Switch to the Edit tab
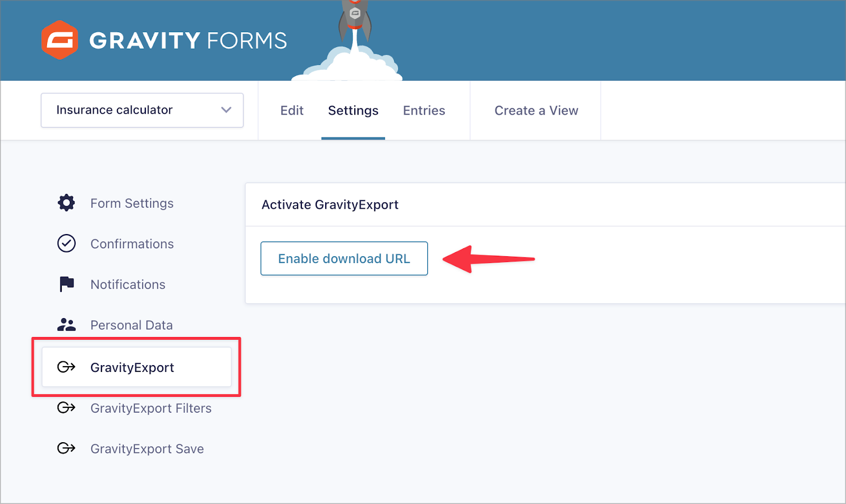Image resolution: width=846 pixels, height=504 pixels. [x=292, y=110]
